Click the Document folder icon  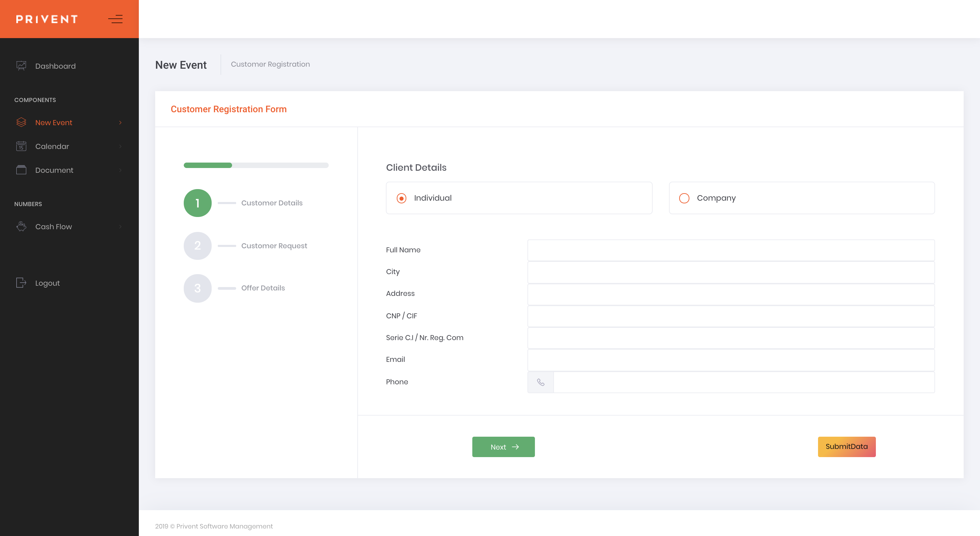click(21, 170)
